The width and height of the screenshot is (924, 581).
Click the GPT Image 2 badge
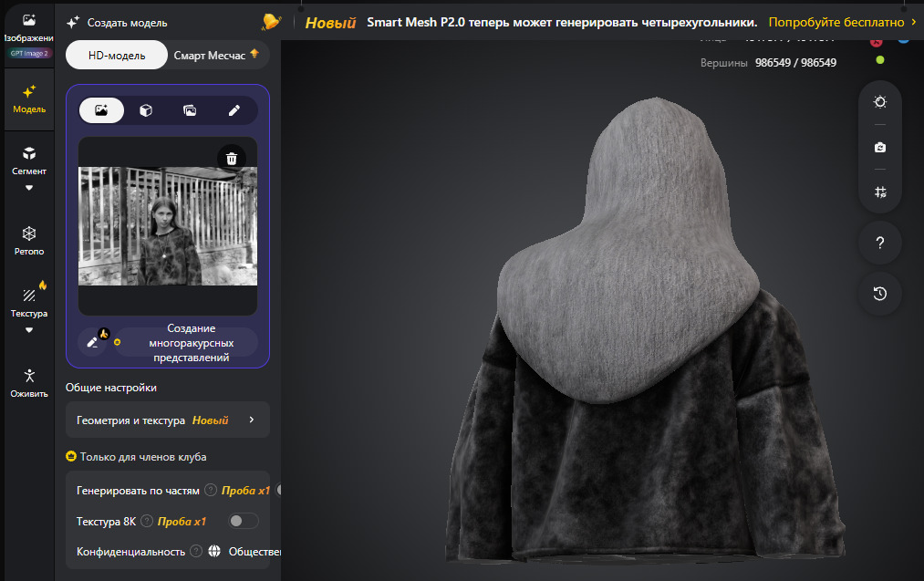[29, 53]
